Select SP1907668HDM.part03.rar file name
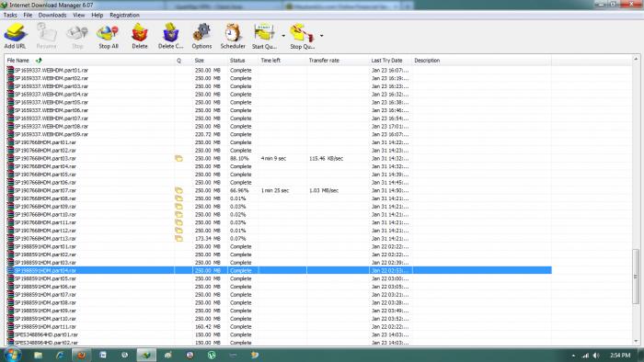This screenshot has width=644, height=362. (x=45, y=158)
